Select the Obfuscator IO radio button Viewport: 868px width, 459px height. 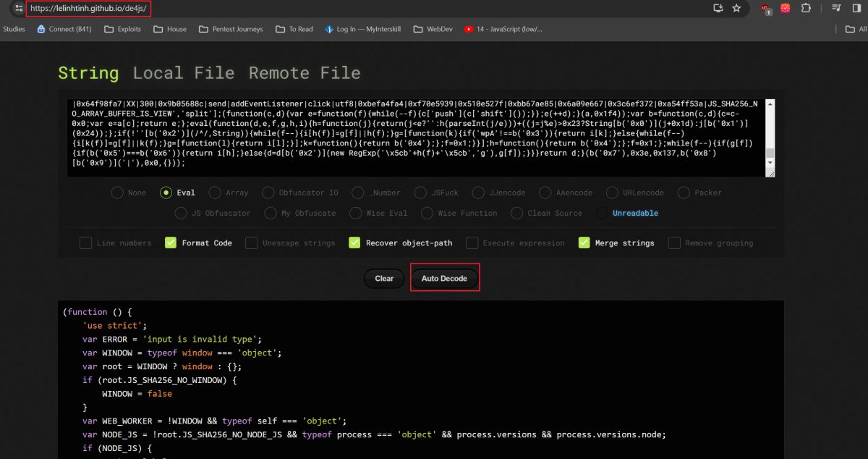click(x=268, y=193)
